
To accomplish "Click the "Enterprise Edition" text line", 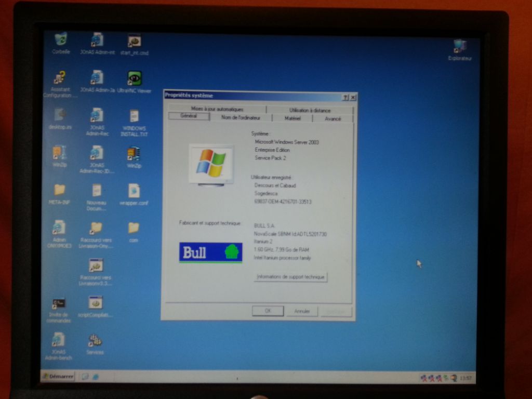I will click(x=272, y=150).
